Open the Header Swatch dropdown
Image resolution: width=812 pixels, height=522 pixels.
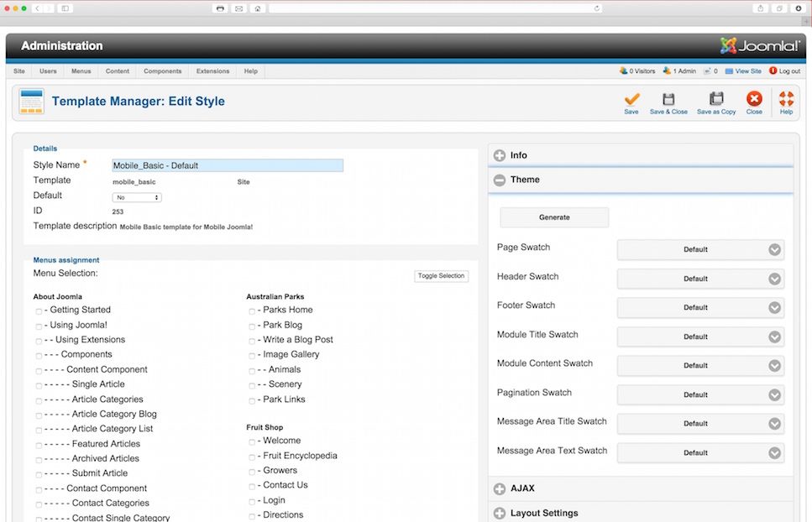point(700,279)
